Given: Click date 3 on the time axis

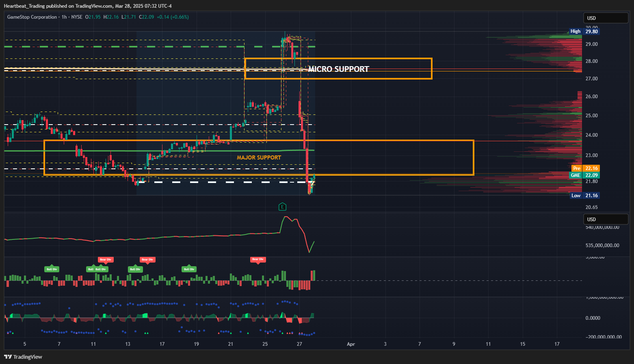Looking at the screenshot, I should click(x=385, y=344).
